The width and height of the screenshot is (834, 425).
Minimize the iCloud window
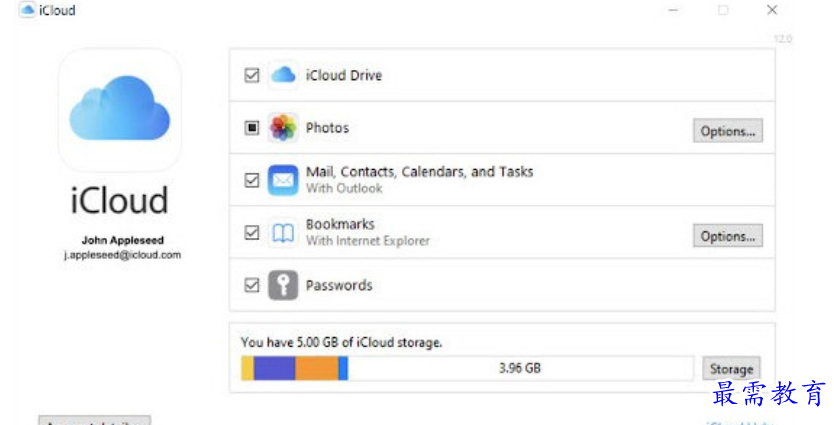click(673, 10)
